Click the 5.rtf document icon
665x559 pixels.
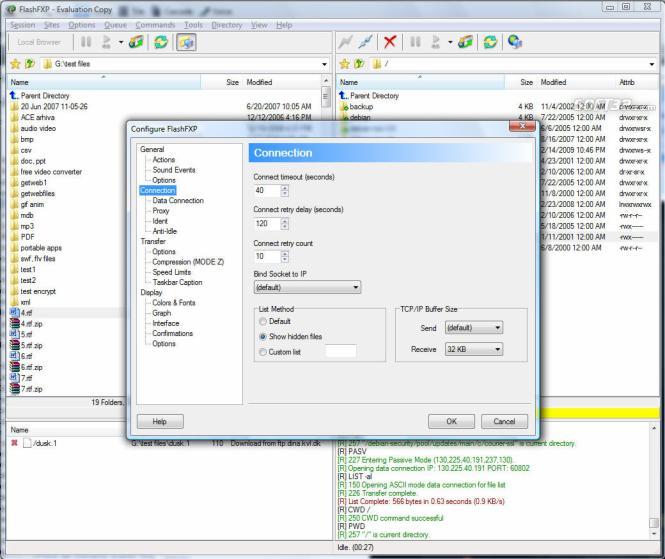(x=15, y=334)
